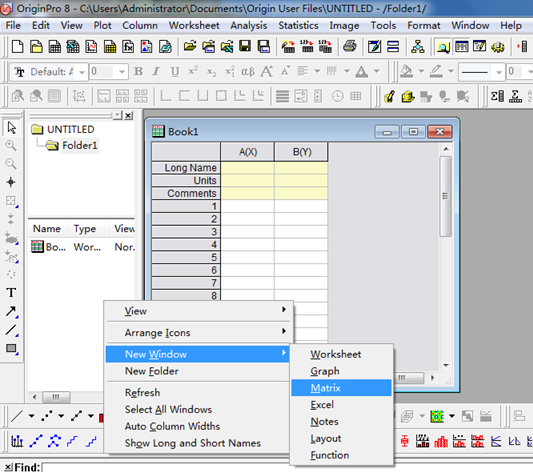Click row 1 header in Book1

point(186,206)
